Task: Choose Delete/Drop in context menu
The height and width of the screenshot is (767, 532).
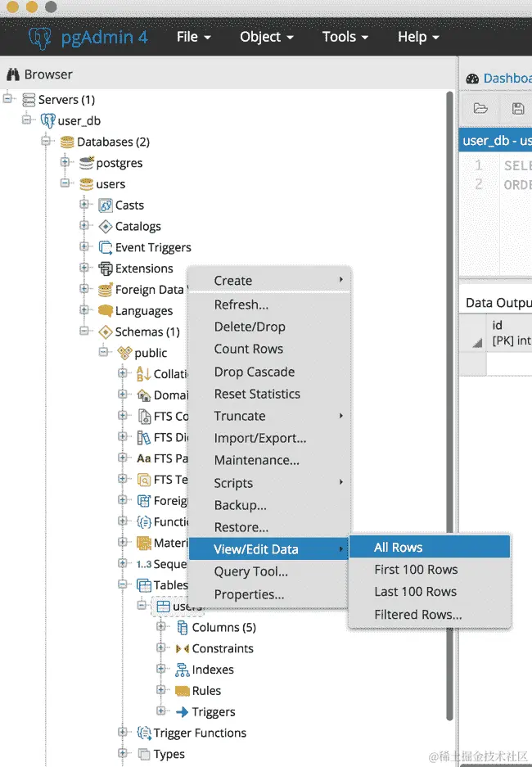Action: point(269,327)
